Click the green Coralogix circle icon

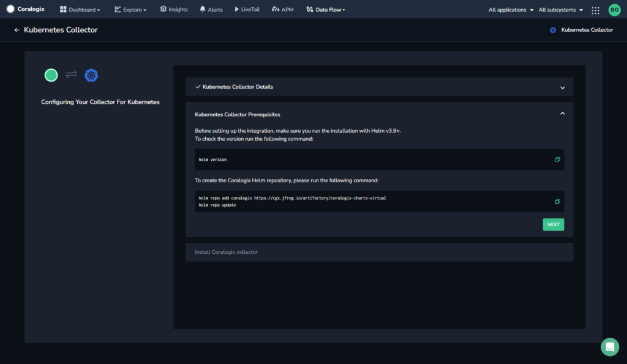coord(51,75)
